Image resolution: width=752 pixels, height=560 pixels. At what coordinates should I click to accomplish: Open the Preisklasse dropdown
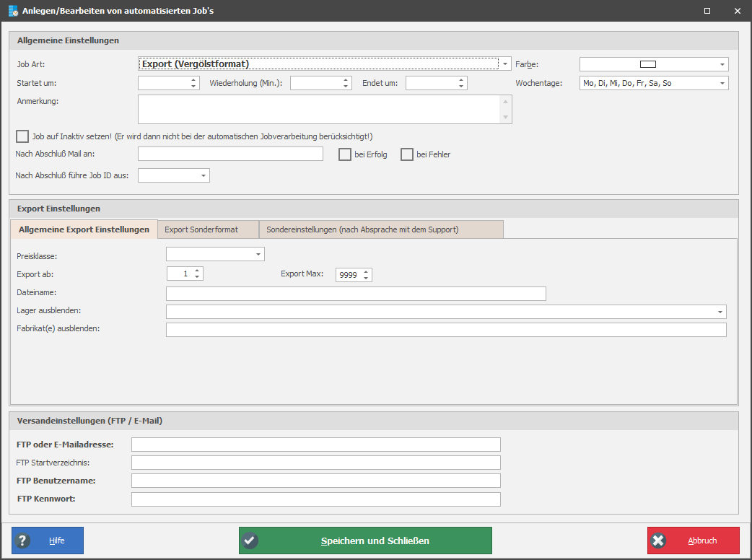point(258,254)
